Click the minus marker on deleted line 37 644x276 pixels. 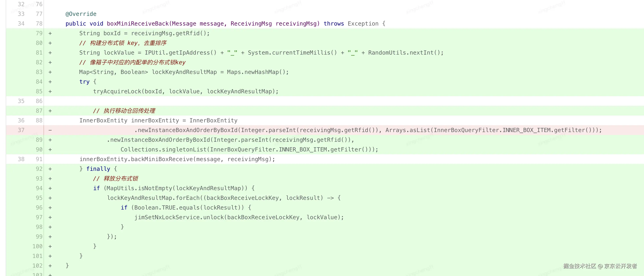click(x=50, y=130)
